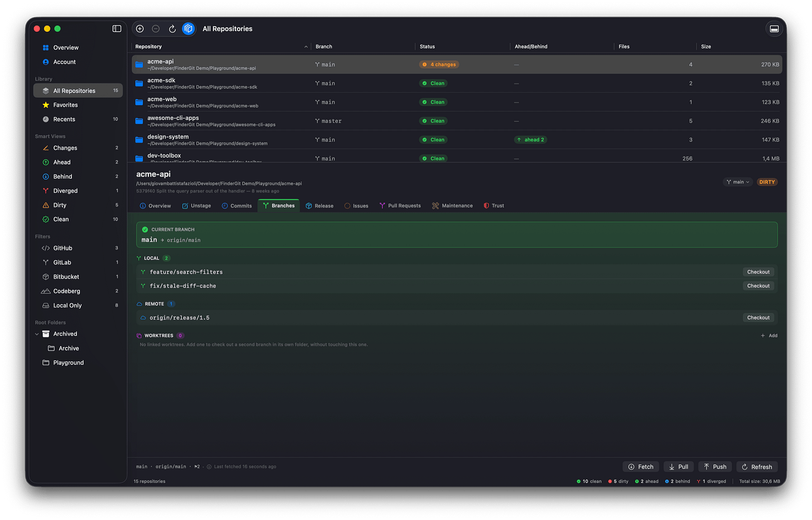Click the toolbar reload arrow icon
The width and height of the screenshot is (812, 520).
click(x=172, y=28)
